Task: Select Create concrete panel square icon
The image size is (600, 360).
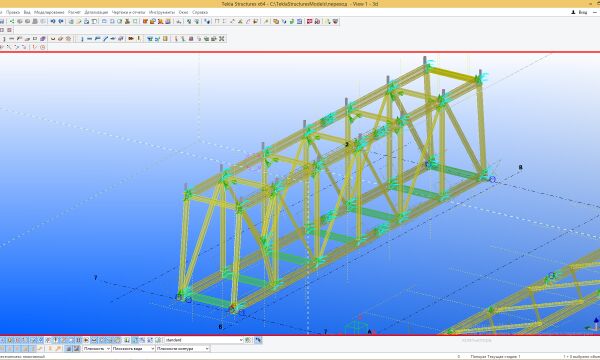Action: (35, 39)
